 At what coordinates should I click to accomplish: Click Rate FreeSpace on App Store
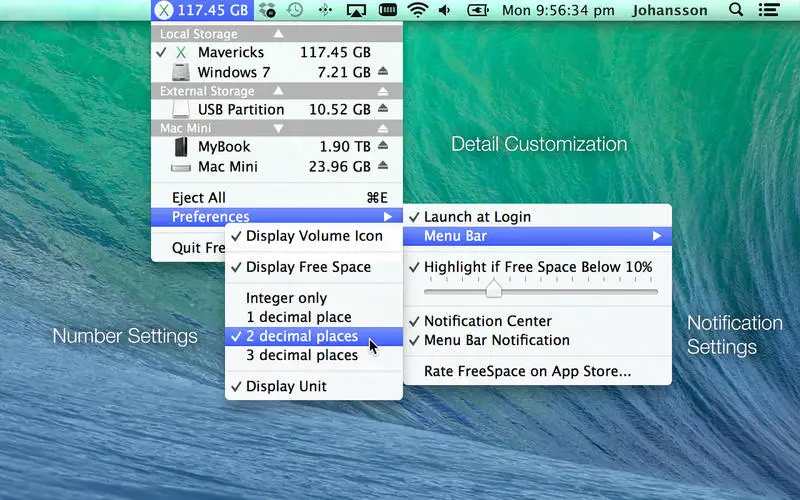pos(537,371)
